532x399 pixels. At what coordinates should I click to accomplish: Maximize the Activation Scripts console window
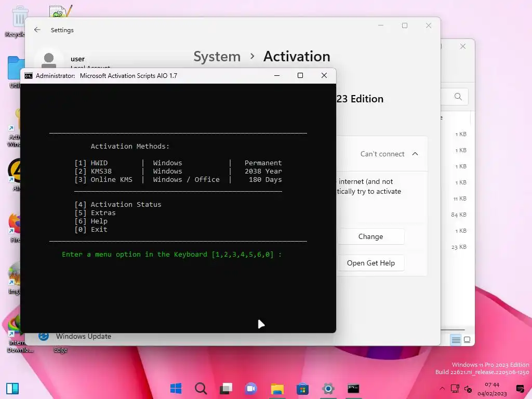tap(300, 75)
